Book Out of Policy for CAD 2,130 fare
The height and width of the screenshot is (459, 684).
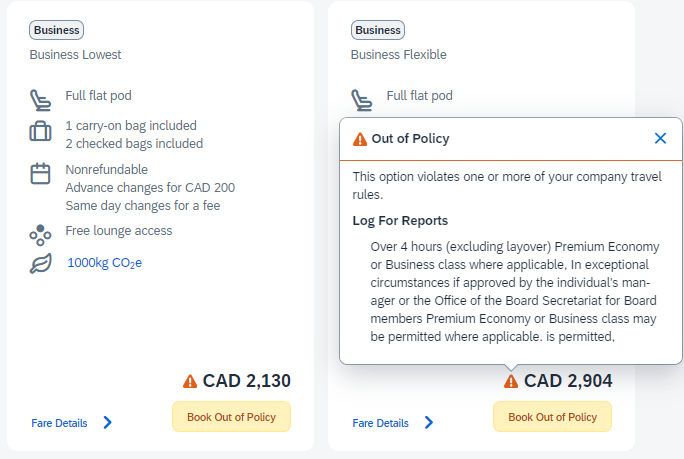click(x=231, y=417)
